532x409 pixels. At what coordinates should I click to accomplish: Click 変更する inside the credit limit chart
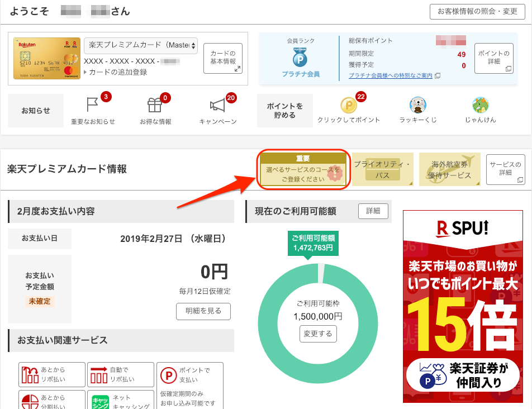[318, 334]
